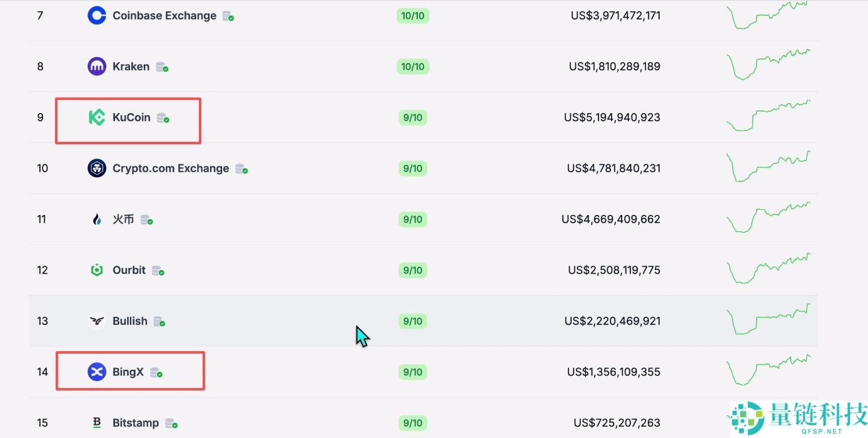Click the BingX blue logo icon
This screenshot has height=438, width=868.
[x=97, y=372]
